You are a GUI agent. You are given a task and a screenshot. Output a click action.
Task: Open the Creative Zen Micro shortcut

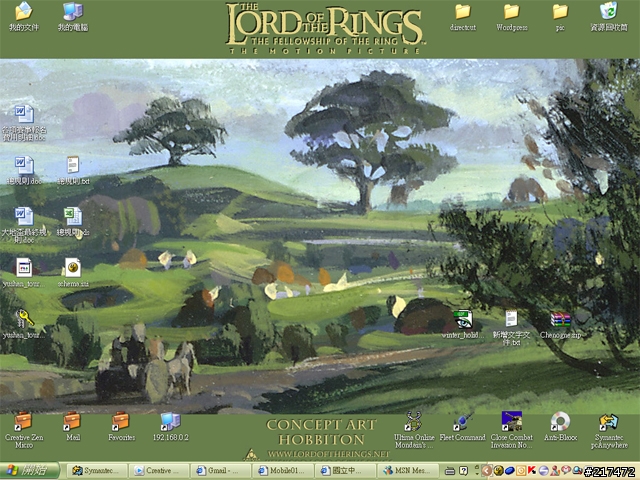click(x=24, y=430)
